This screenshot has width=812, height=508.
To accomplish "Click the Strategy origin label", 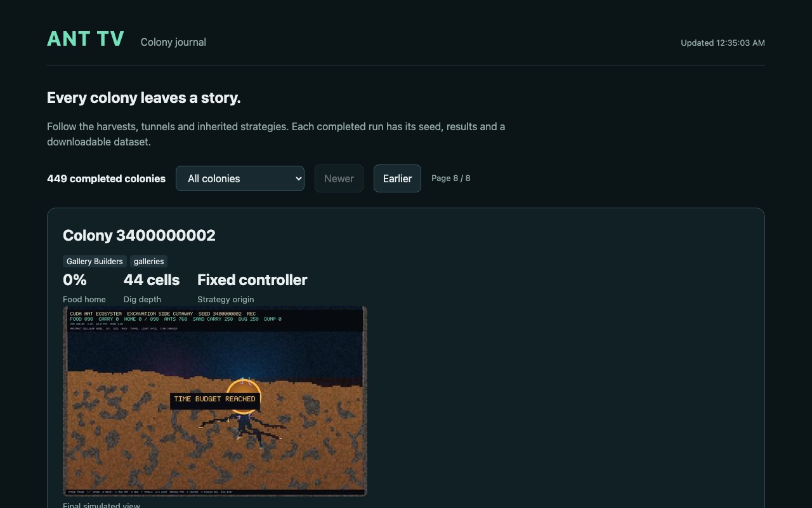I will 226,299.
